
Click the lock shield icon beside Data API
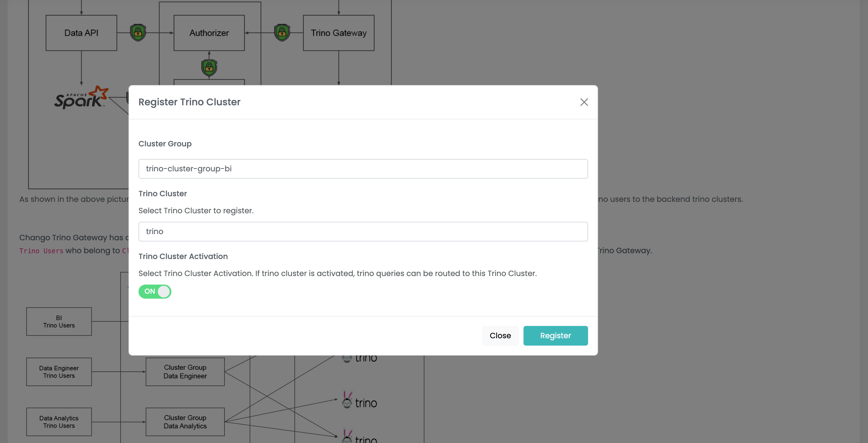point(138,33)
